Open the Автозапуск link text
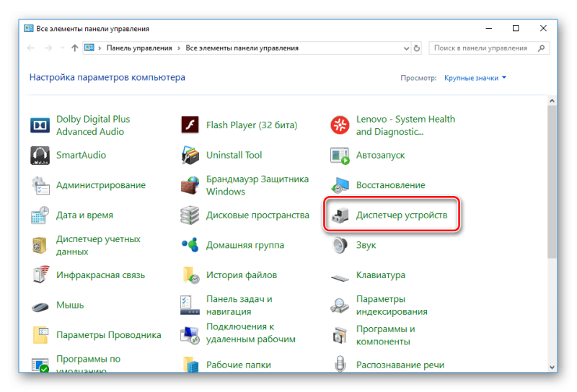577x392 pixels. tap(380, 155)
